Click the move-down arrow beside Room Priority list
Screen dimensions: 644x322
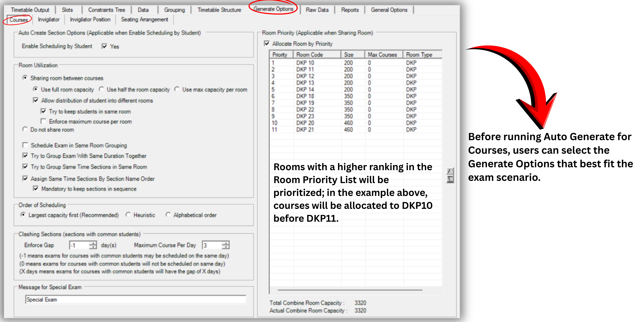[450, 179]
